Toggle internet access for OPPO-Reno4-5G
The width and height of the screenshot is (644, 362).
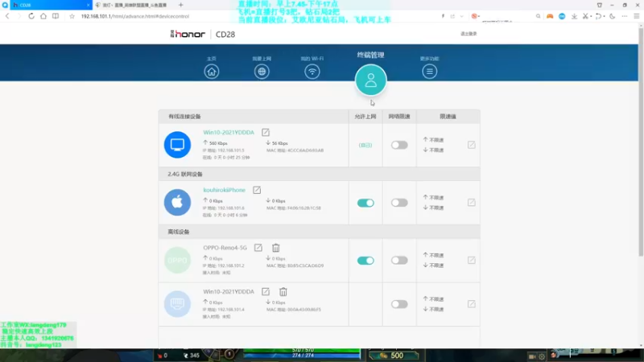pyautogui.click(x=365, y=260)
